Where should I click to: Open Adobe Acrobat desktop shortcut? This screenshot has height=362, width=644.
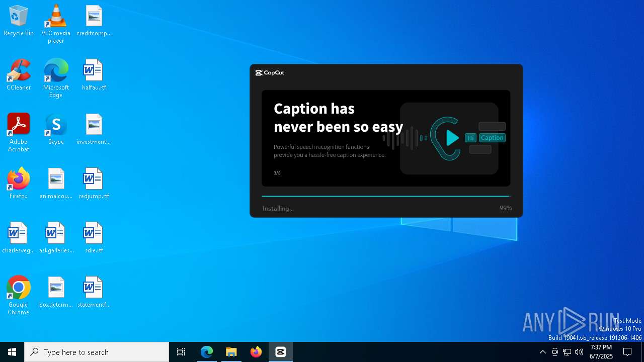click(19, 133)
